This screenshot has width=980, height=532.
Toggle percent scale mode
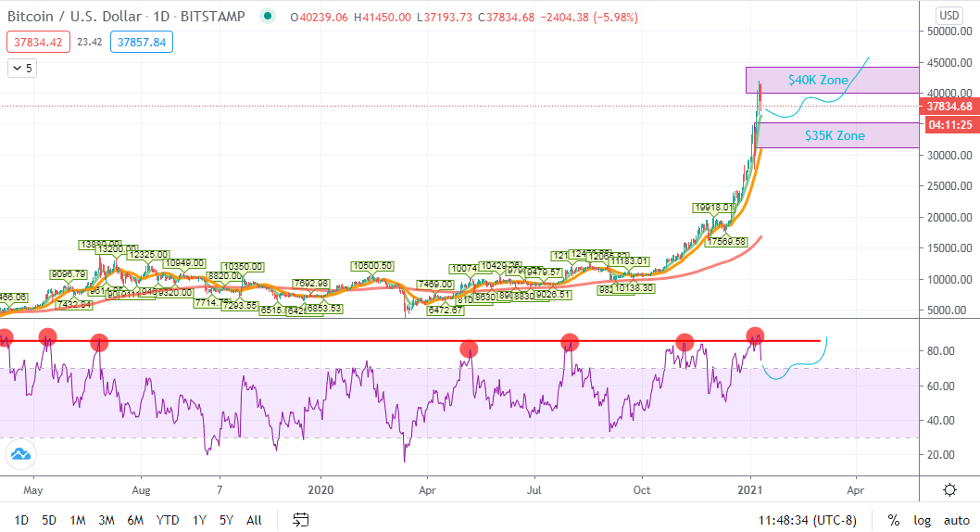(x=894, y=520)
